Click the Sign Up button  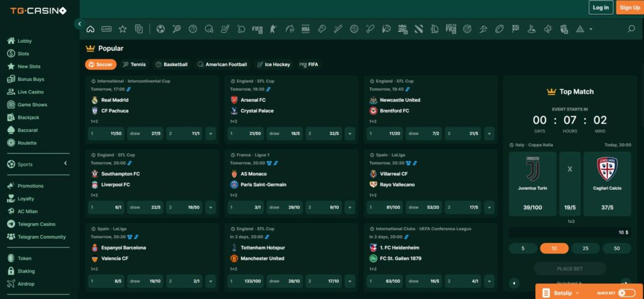pyautogui.click(x=630, y=8)
